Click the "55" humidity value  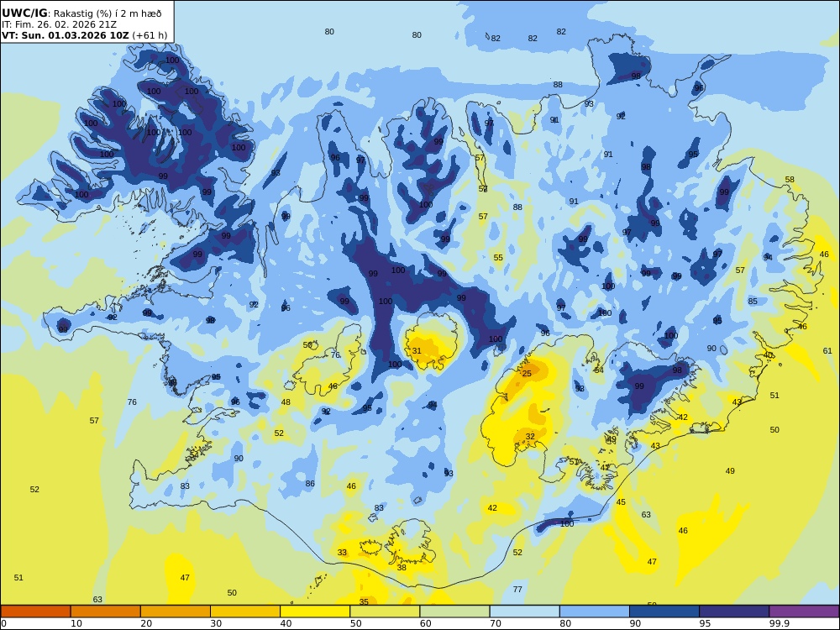(x=498, y=258)
